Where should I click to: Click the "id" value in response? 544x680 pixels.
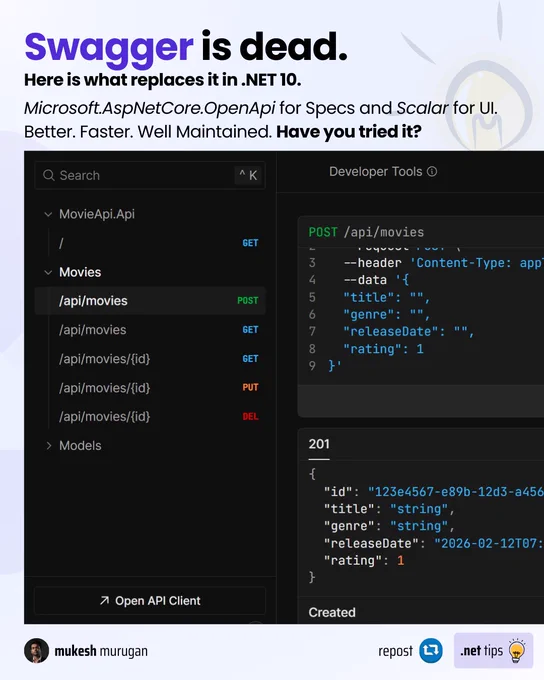456,491
